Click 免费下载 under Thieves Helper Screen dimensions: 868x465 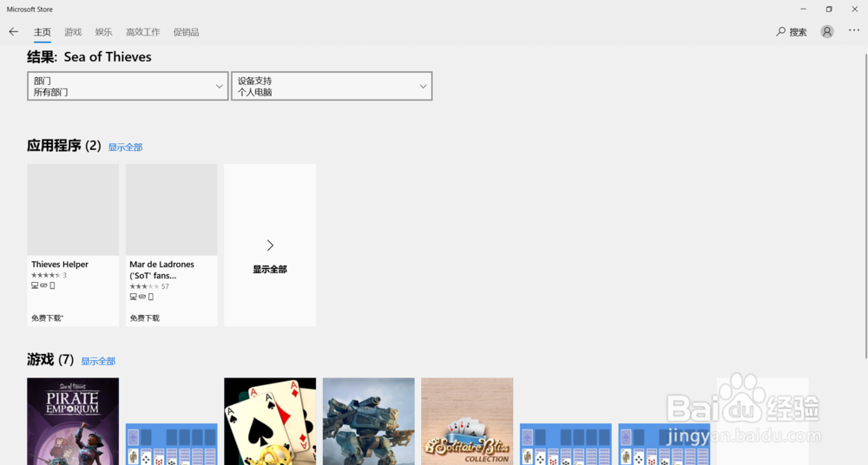[x=47, y=318]
